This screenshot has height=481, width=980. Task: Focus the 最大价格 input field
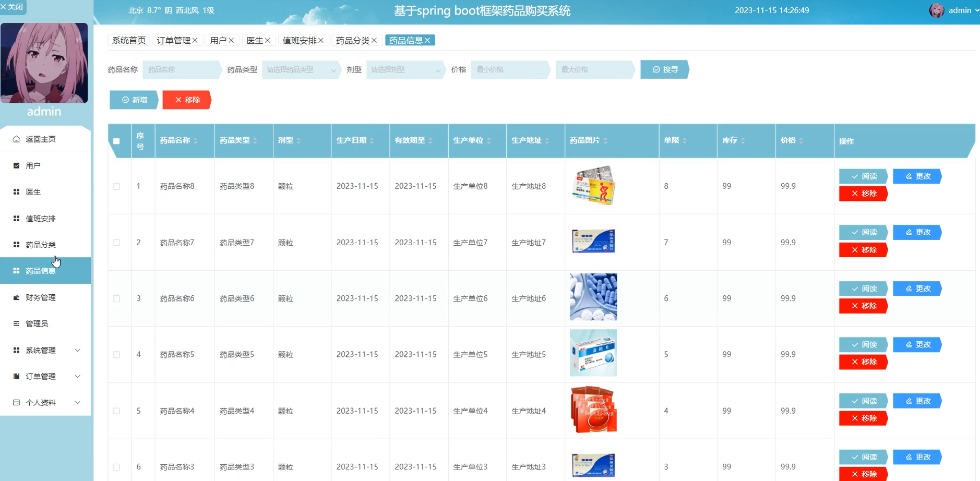click(x=595, y=70)
